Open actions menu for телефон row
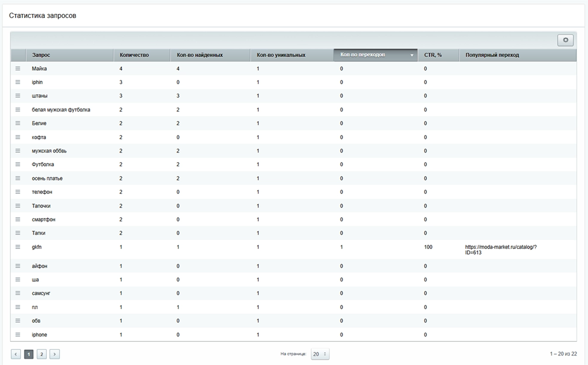The width and height of the screenshot is (588, 365). click(18, 192)
